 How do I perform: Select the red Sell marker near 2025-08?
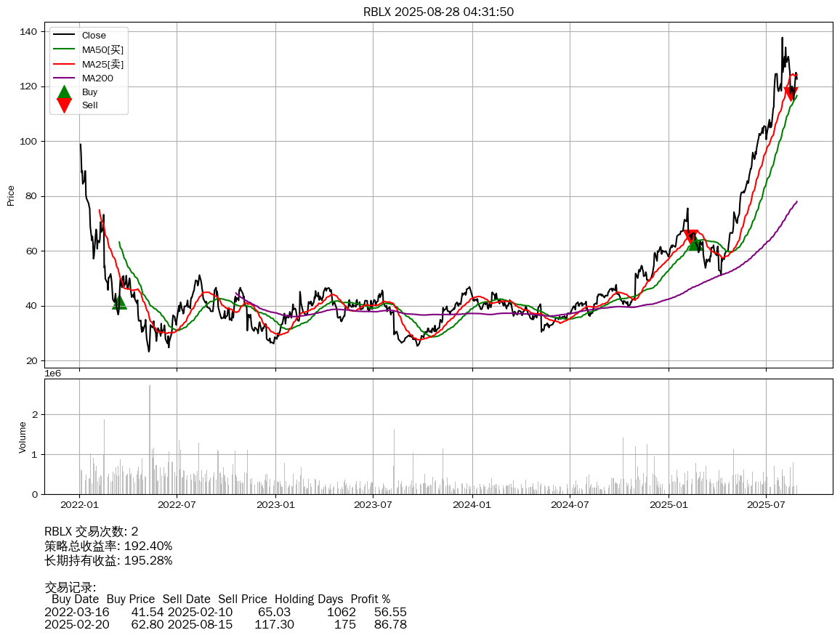pos(791,92)
